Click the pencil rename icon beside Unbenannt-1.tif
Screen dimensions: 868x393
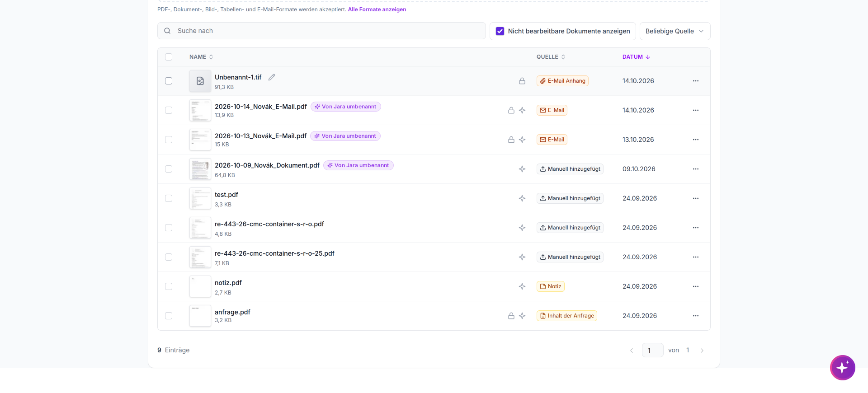pyautogui.click(x=272, y=77)
